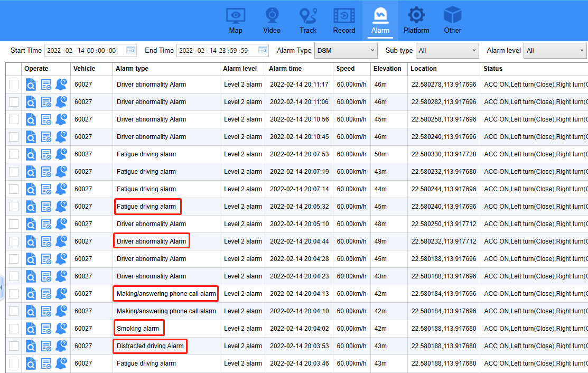The width and height of the screenshot is (588, 373).
Task: View details icon for the 20:04:13 alarm
Action: click(x=31, y=294)
